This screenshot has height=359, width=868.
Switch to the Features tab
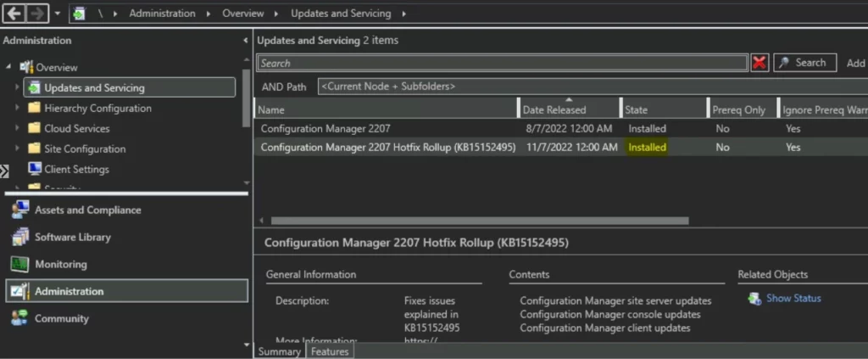(330, 351)
